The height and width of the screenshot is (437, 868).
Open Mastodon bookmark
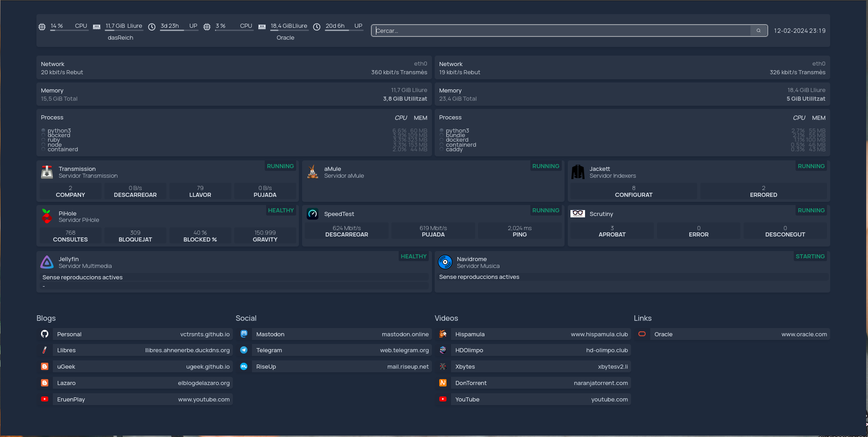(342, 334)
